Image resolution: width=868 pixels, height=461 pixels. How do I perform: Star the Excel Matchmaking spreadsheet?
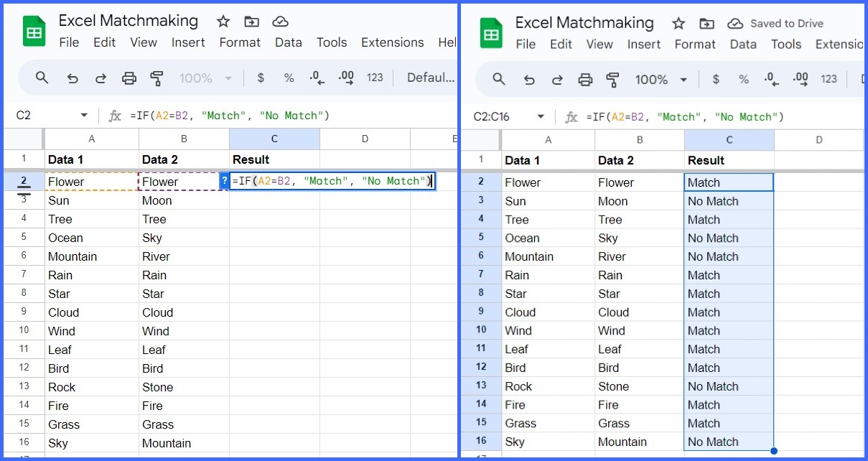223,21
